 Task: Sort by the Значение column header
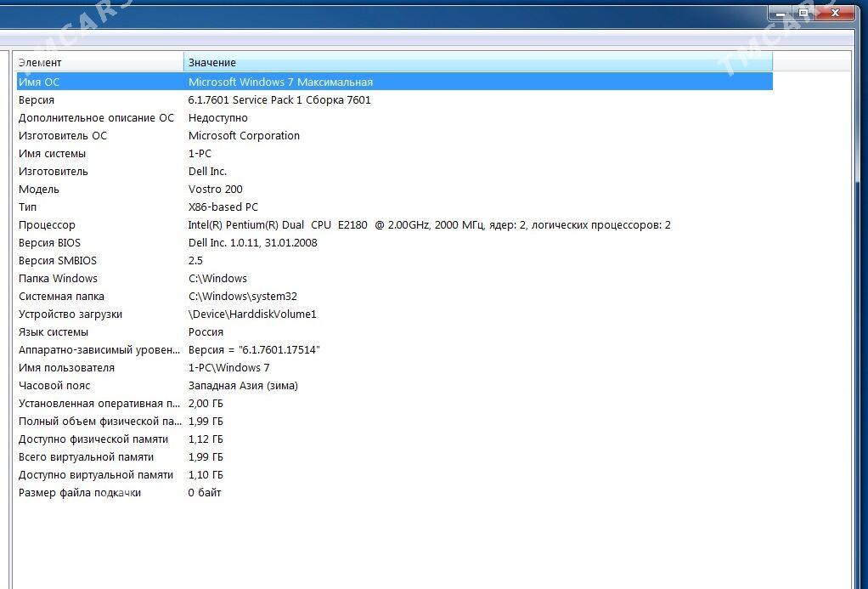coord(476,62)
